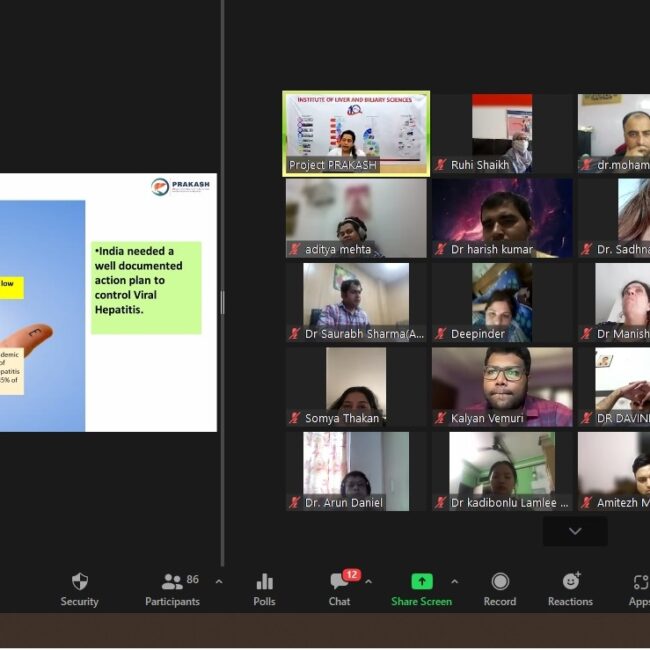Expand the chevron next to Chat
The width and height of the screenshot is (650, 650).
pos(368,581)
